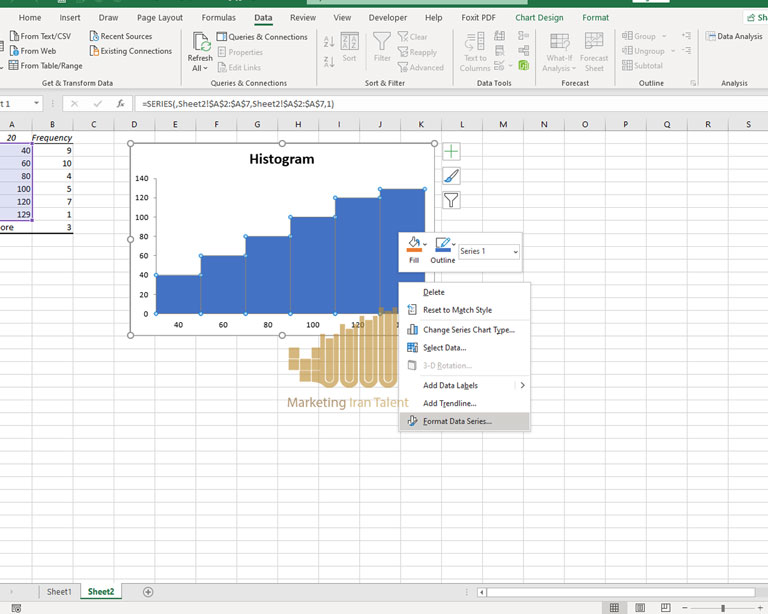Click the zoom slider in status bar

722,607
